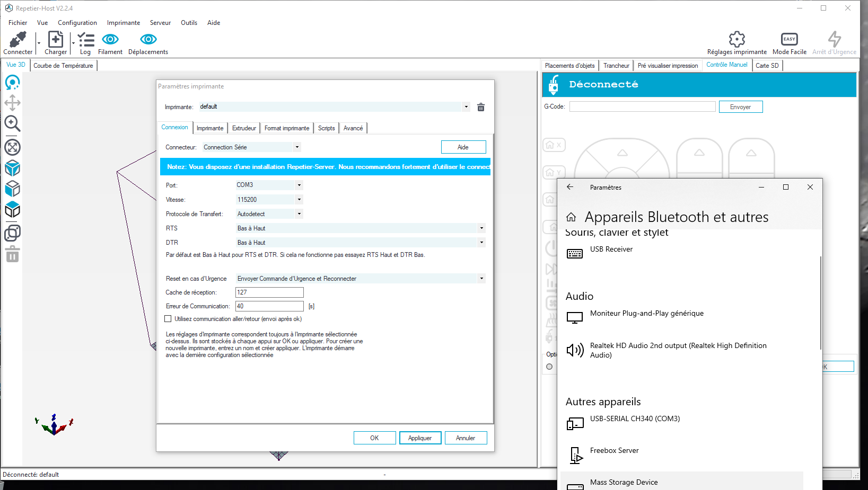Open the Outils menu
Viewport: 868px width, 490px height.
(x=189, y=23)
